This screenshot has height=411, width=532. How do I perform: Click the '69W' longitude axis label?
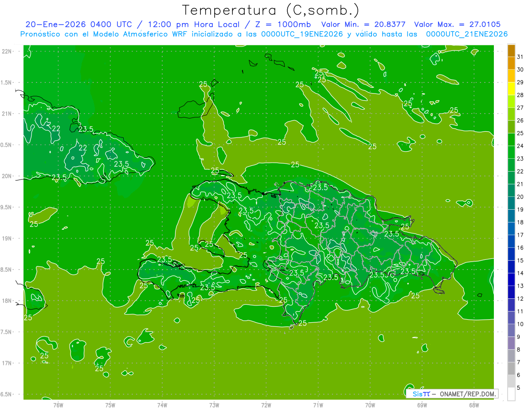tap(422, 405)
